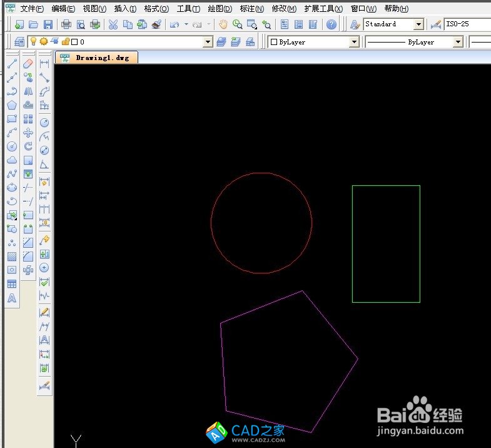Toggle the layer lock padlock icon
Screen dimensions: 491x448
pos(65,41)
